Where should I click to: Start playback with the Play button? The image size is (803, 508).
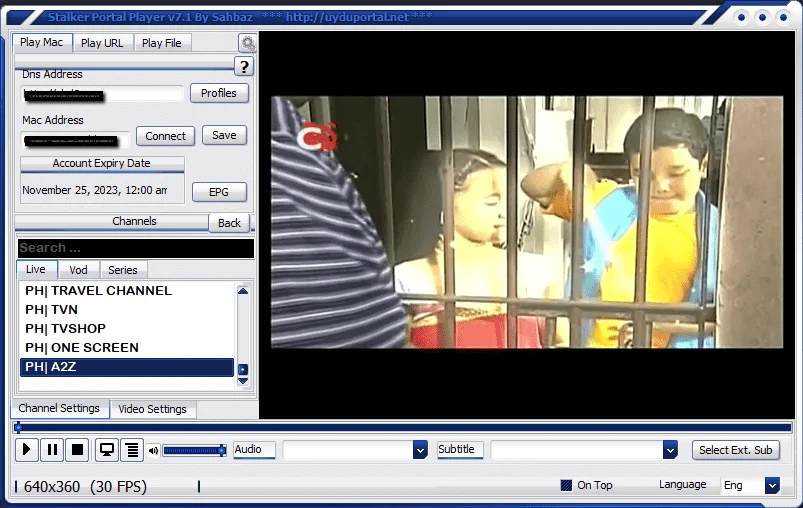[x=27, y=450]
